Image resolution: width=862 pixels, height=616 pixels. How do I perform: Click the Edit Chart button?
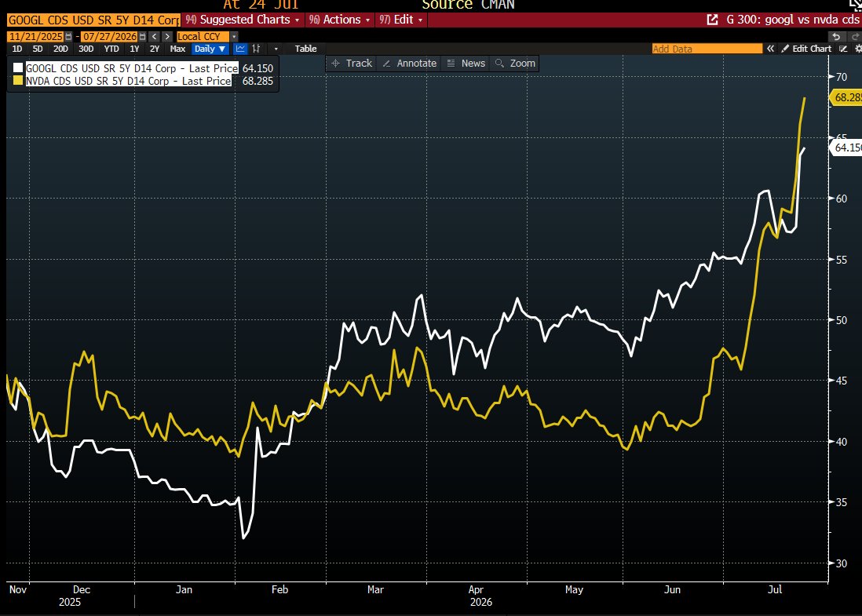coord(806,49)
